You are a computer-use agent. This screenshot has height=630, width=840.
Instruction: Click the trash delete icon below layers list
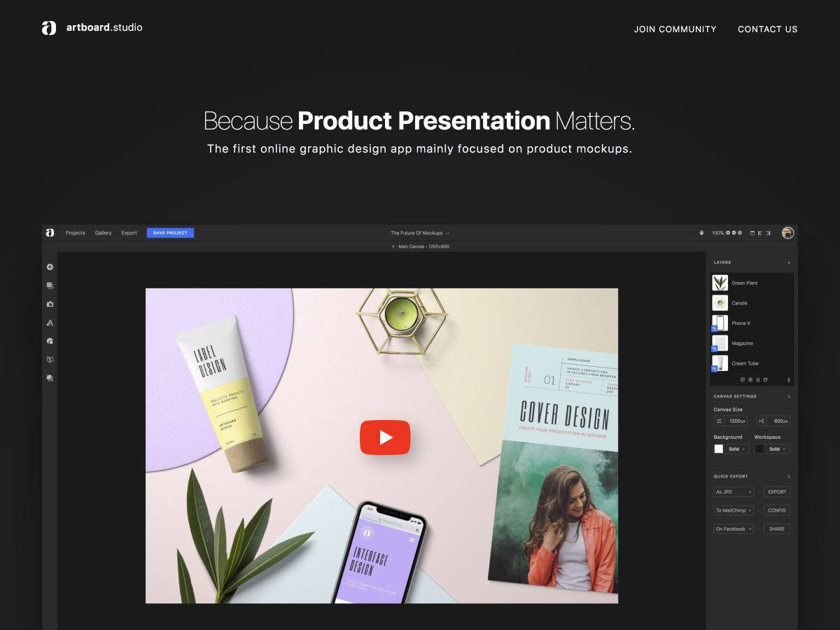[x=765, y=379]
